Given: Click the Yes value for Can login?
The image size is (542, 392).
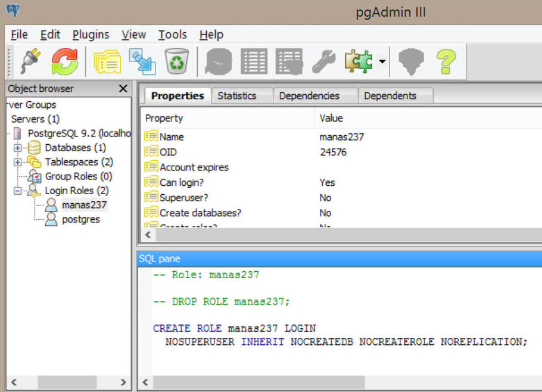Looking at the screenshot, I should click(x=327, y=182).
